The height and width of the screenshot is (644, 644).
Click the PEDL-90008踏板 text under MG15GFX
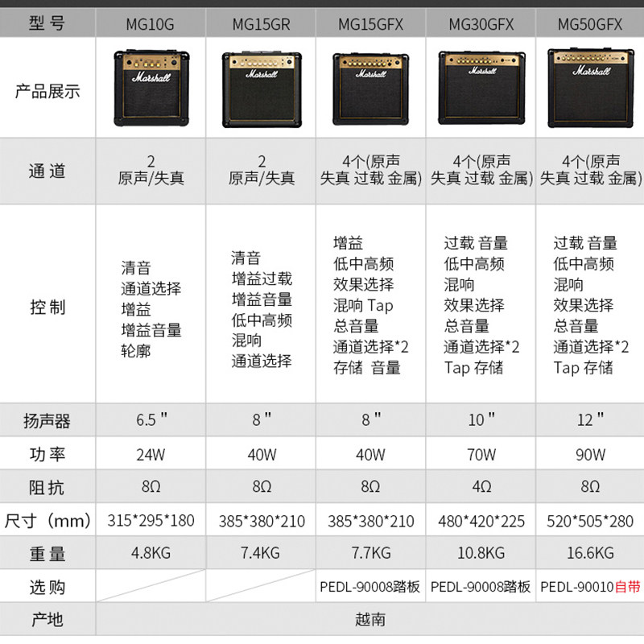tap(370, 588)
